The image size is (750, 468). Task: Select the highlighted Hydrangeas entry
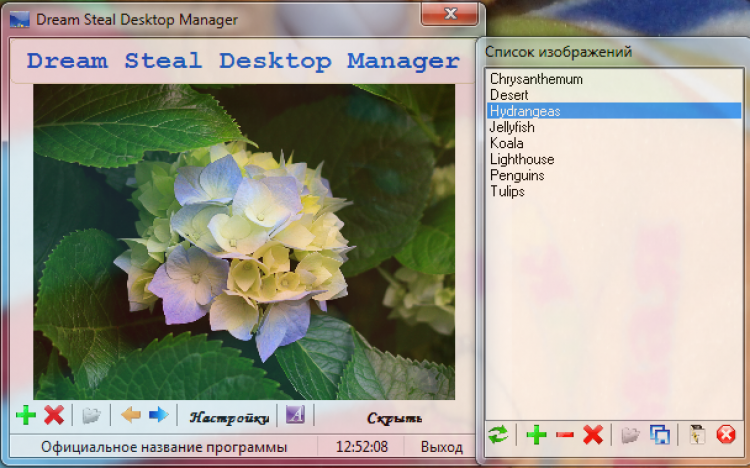[614, 111]
